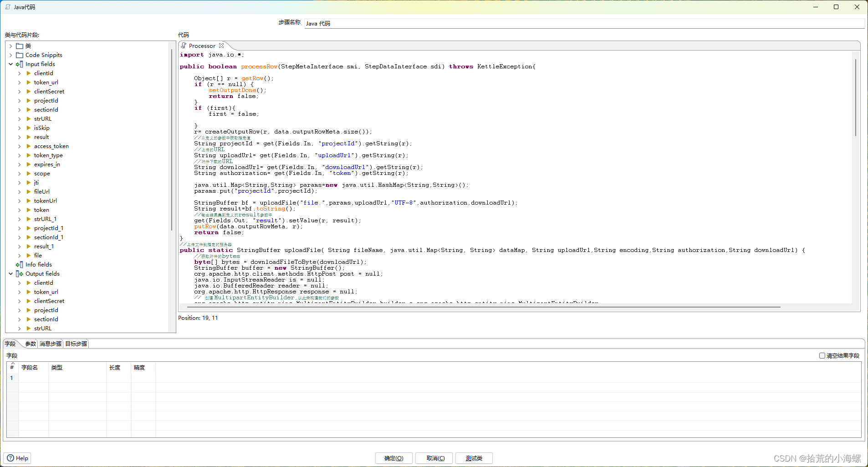Image resolution: width=868 pixels, height=467 pixels.
Task: Open the 目标步骤 tab
Action: (76, 344)
